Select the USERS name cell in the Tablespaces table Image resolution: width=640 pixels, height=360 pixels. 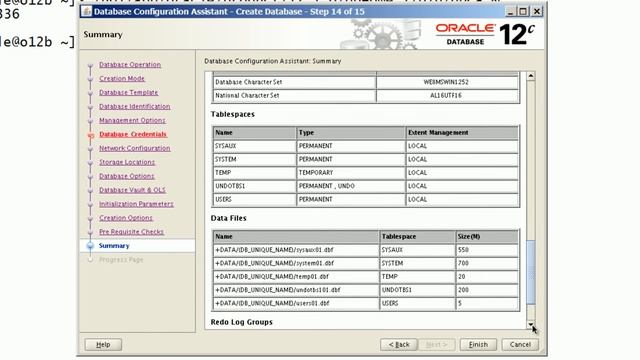coord(254,200)
